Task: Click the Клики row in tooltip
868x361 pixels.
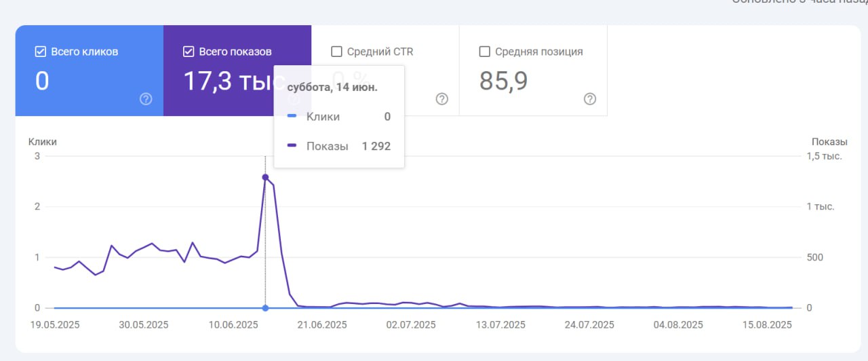Action: pos(338,117)
